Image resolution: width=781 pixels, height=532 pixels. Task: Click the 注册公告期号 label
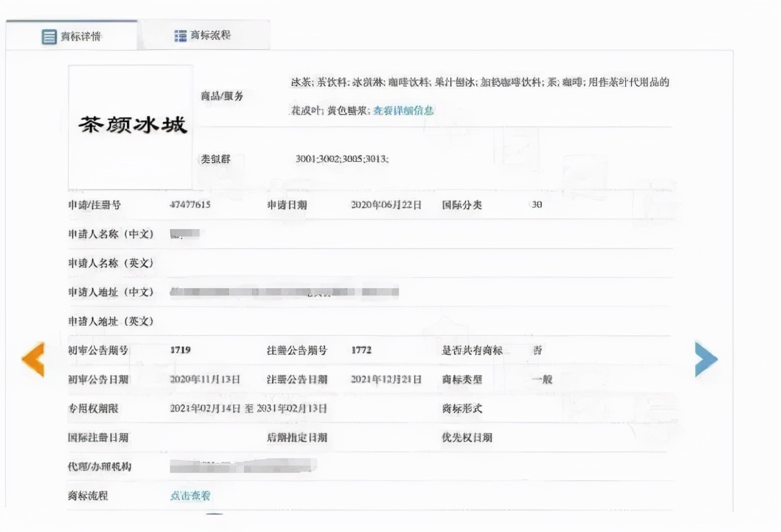click(297, 350)
